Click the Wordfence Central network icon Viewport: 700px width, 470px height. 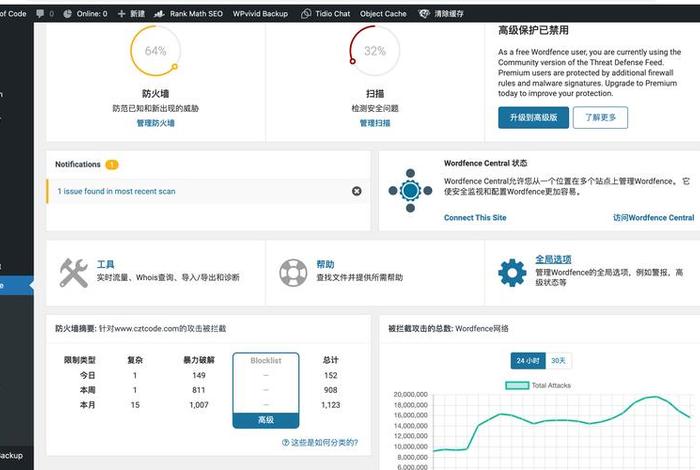click(x=410, y=191)
